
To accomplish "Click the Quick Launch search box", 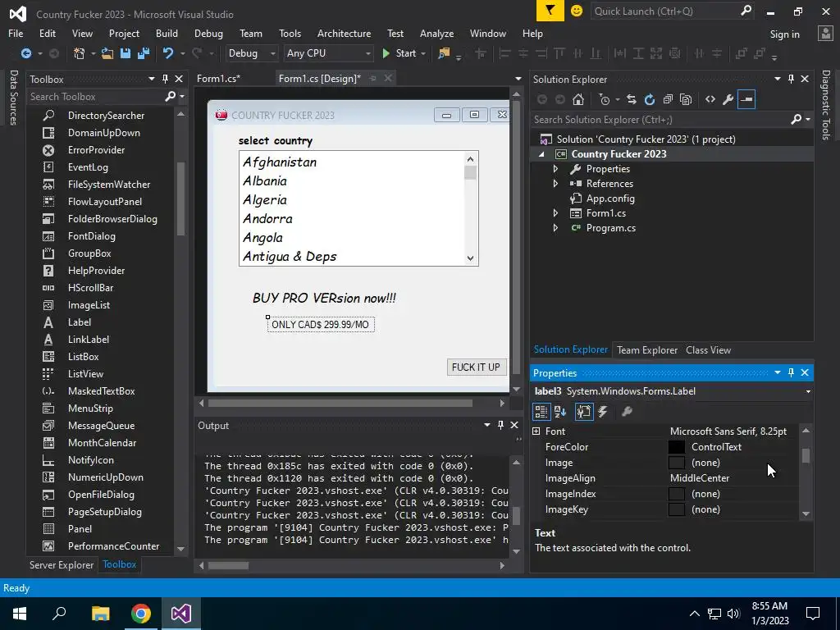I will click(x=664, y=11).
